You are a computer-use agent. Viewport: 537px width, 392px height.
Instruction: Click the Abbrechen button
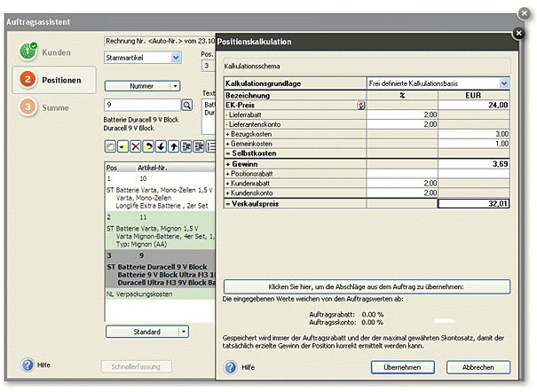click(478, 367)
